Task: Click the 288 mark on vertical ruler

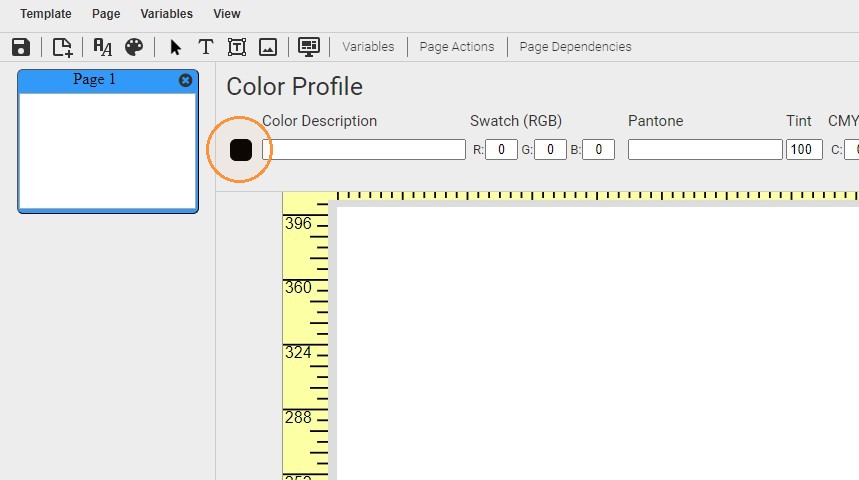Action: pos(298,418)
